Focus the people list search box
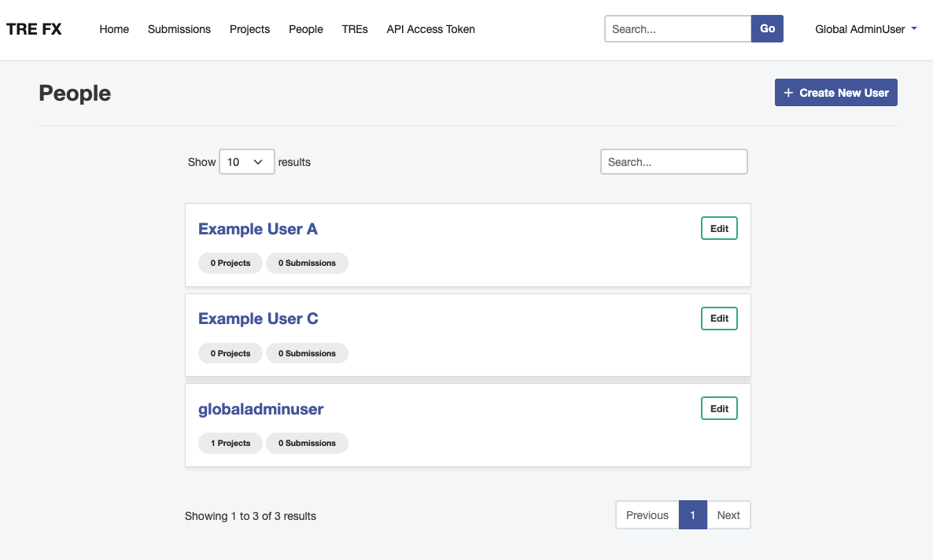The height and width of the screenshot is (560, 933). [x=673, y=162]
